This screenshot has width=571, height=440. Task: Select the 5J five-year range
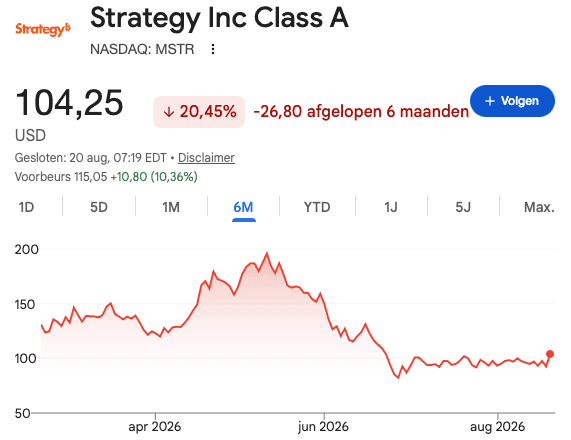point(463,207)
